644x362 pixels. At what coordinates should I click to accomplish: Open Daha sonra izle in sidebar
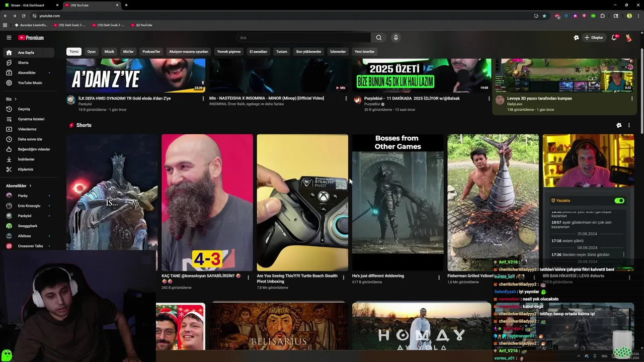click(x=28, y=139)
